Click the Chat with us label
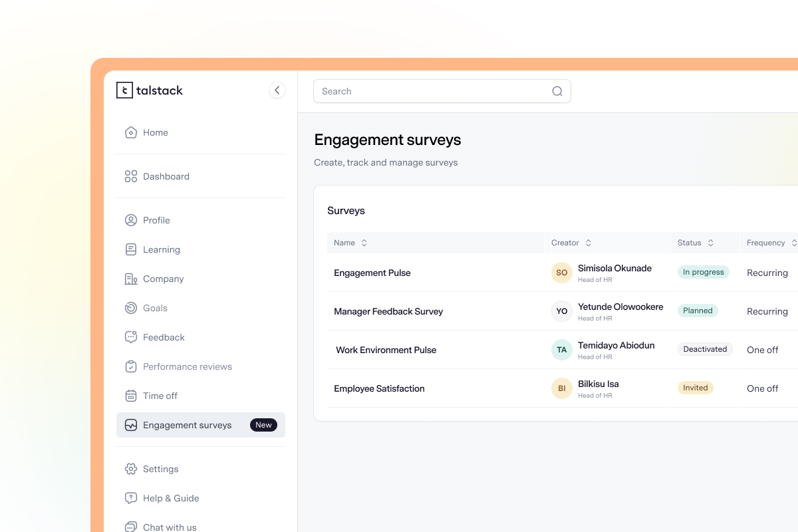This screenshot has height=532, width=798. click(170, 527)
